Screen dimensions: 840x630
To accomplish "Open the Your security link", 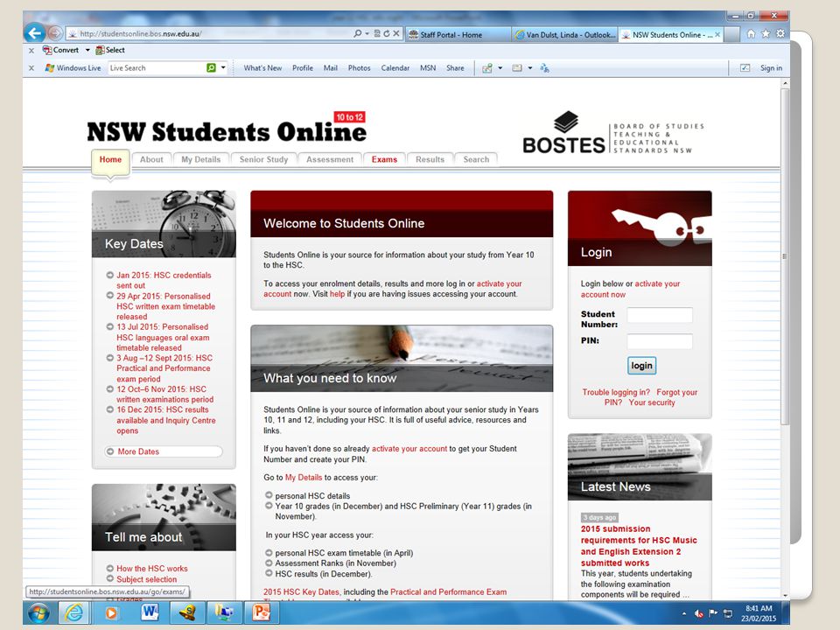I will [x=652, y=402].
